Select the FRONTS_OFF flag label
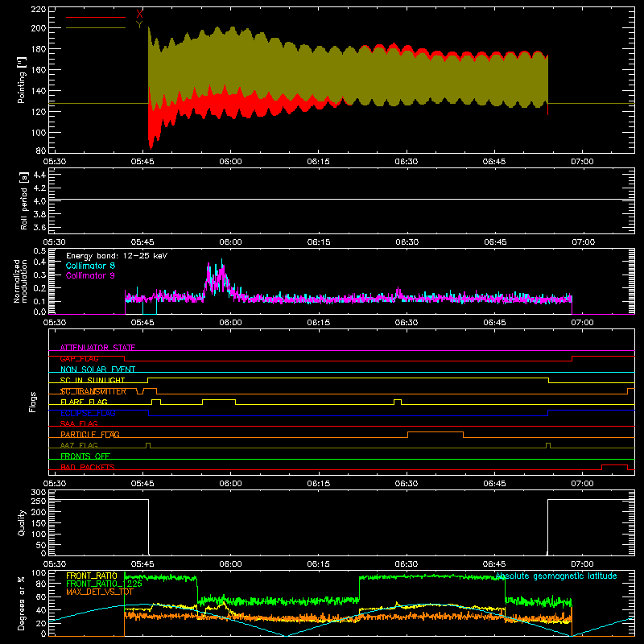This screenshot has width=644, height=644. click(x=85, y=456)
